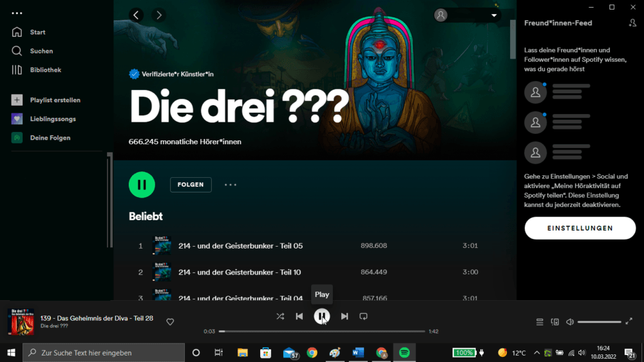Mute with the volume speaker icon
This screenshot has height=362, width=644.
[570, 322]
